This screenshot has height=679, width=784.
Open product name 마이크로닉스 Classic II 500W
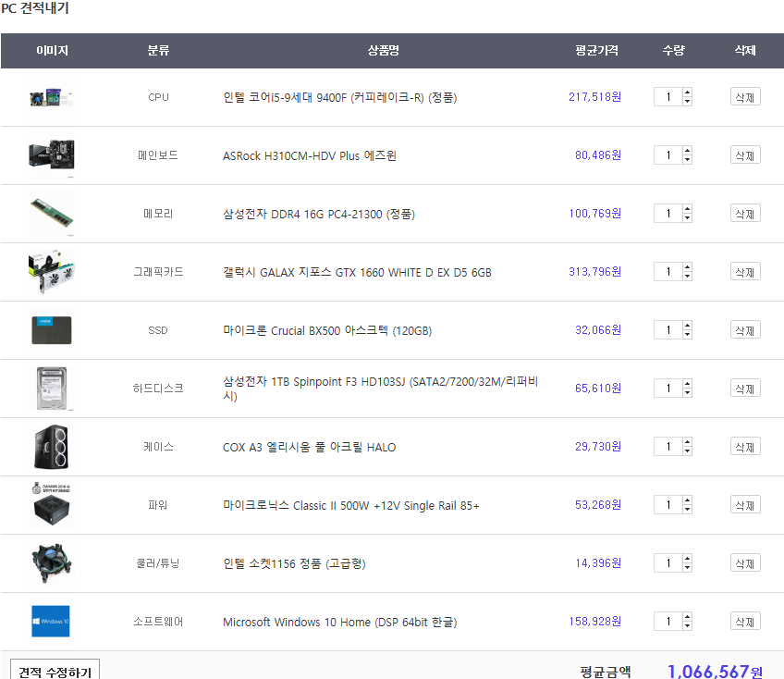[351, 505]
